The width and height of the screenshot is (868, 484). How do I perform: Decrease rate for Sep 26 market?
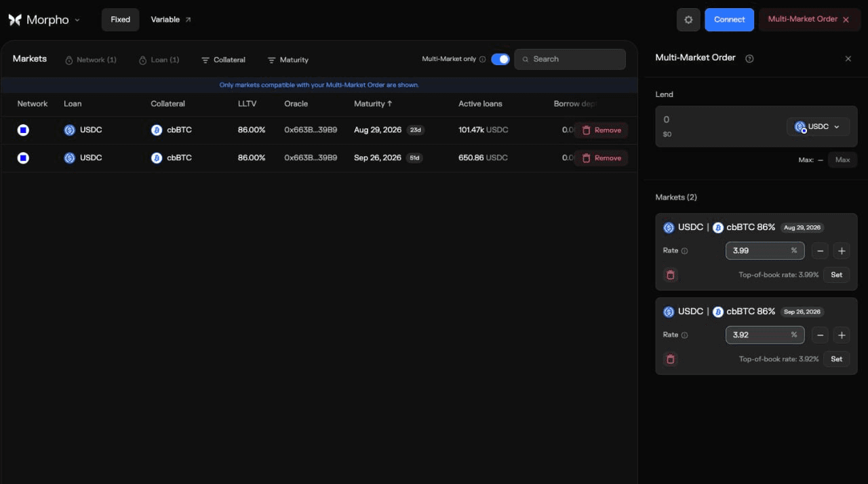point(821,335)
